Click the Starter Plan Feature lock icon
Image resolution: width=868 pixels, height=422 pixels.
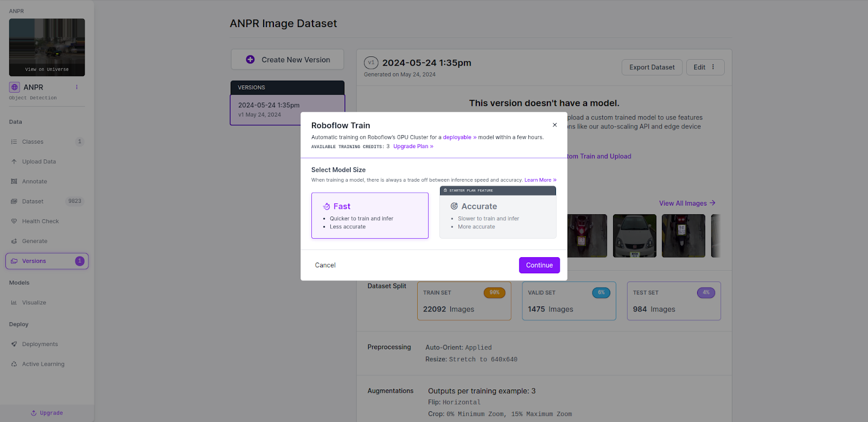(445, 190)
